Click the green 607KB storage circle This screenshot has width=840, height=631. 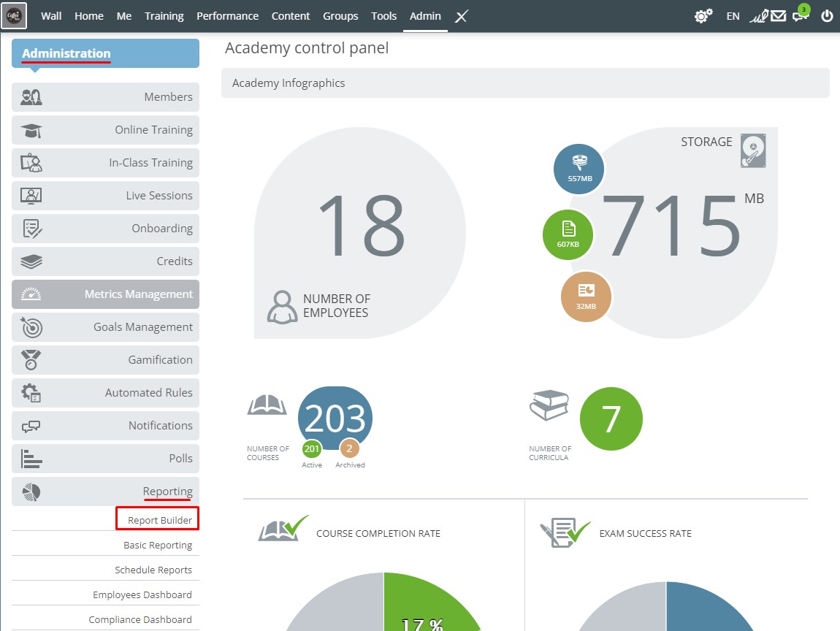pyautogui.click(x=568, y=234)
